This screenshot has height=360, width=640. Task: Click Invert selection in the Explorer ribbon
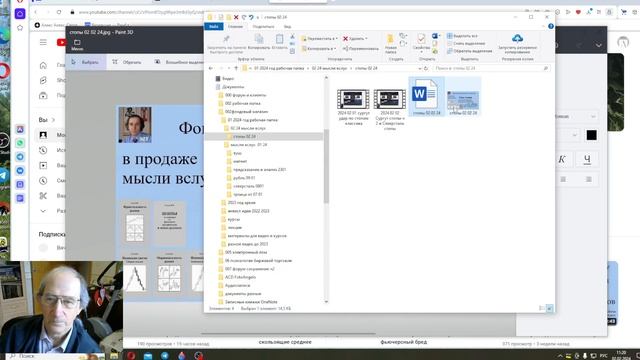click(469, 51)
